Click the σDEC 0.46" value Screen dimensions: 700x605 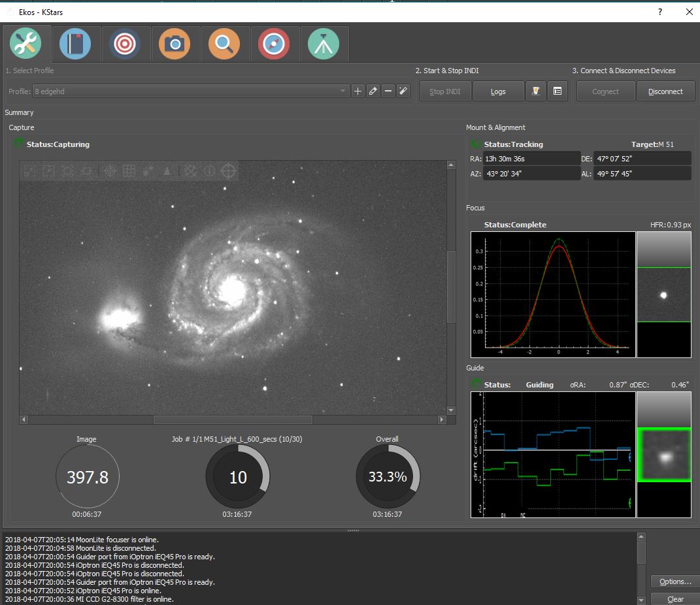[x=680, y=385]
